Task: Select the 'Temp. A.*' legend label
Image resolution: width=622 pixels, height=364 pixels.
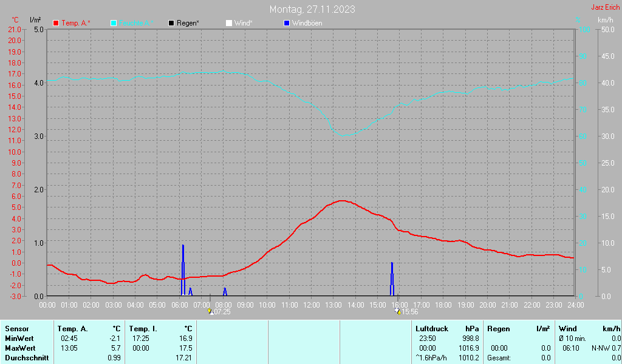Action: tap(76, 24)
